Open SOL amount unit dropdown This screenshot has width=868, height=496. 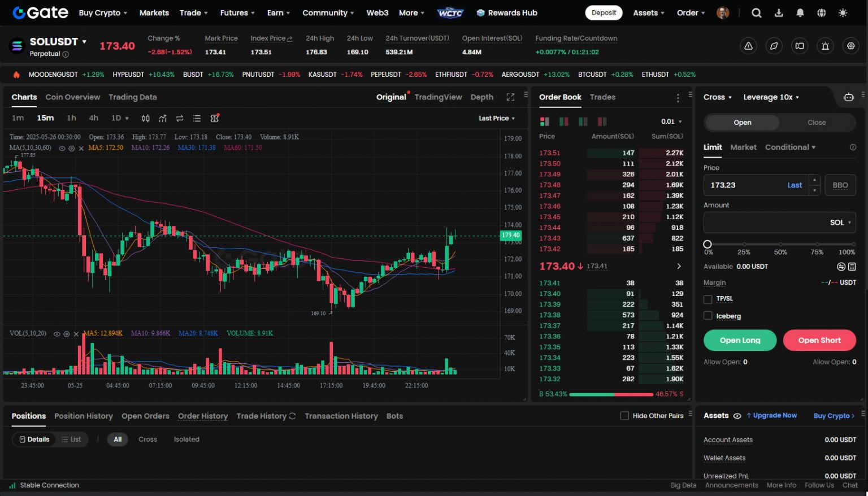click(x=840, y=223)
